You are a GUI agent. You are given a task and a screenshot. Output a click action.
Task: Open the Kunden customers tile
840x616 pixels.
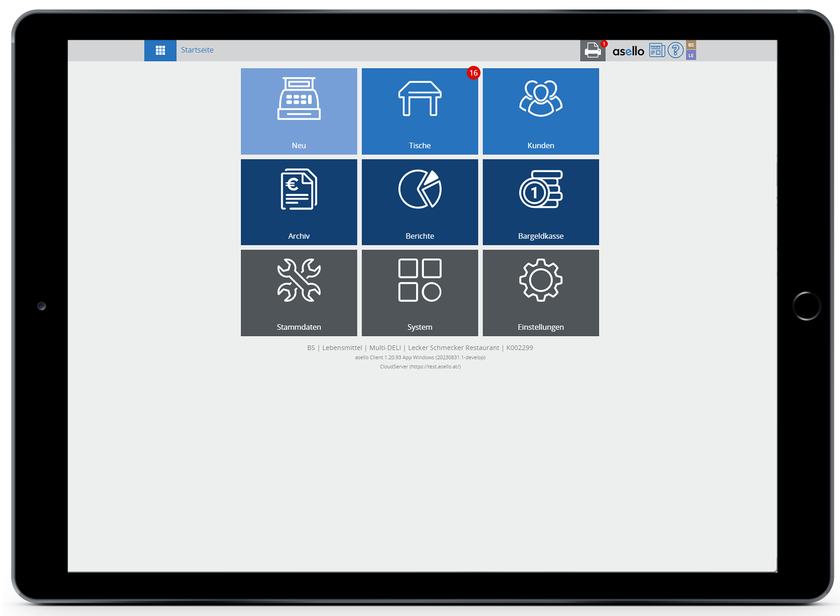(x=541, y=111)
